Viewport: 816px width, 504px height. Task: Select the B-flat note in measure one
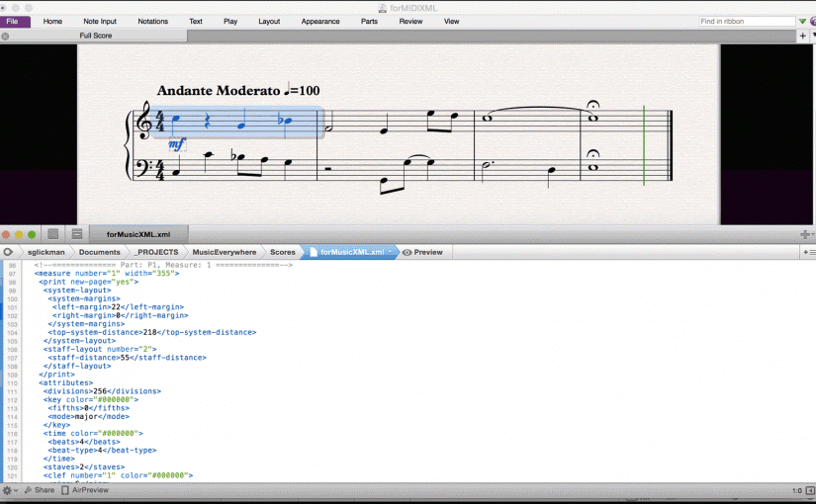pyautogui.click(x=285, y=121)
